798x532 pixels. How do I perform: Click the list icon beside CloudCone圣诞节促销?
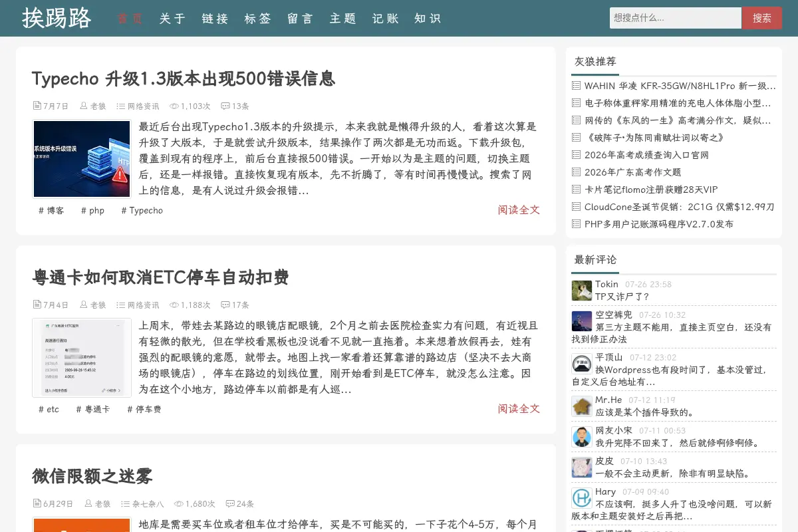[576, 207]
